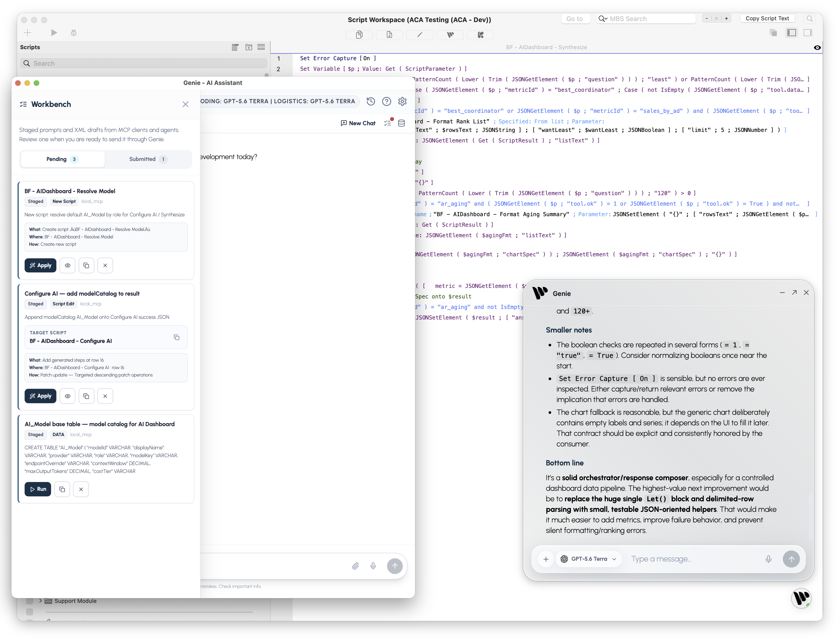Decrease text size with minus stepper
840x642 pixels.
coord(707,18)
